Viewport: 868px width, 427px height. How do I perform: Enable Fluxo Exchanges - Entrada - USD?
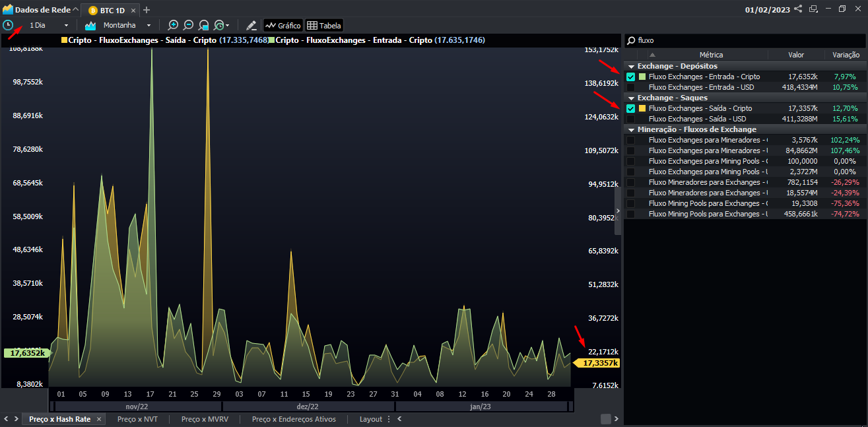coord(631,86)
